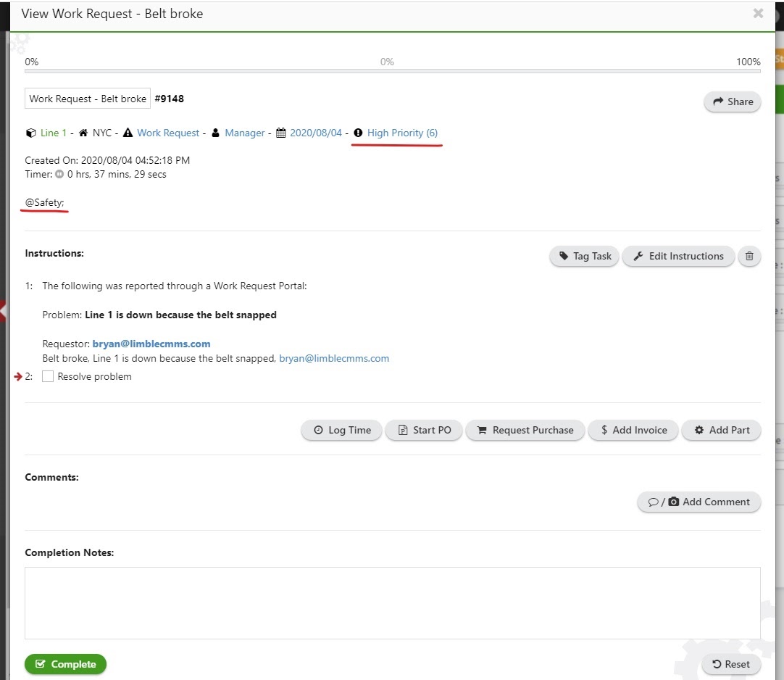Check the Resolve problem checkbox
784x680 pixels.
[48, 377]
